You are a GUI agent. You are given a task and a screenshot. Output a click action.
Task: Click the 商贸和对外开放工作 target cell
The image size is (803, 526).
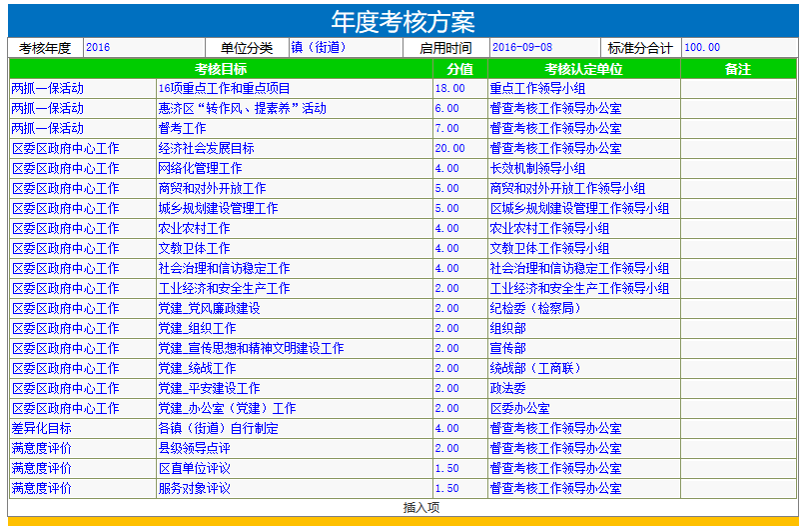point(294,188)
